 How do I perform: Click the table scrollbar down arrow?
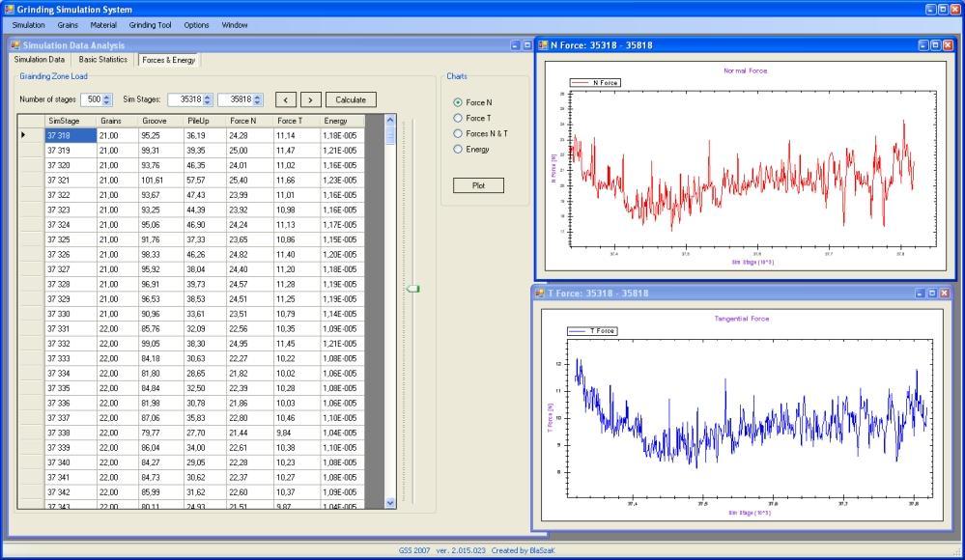390,503
